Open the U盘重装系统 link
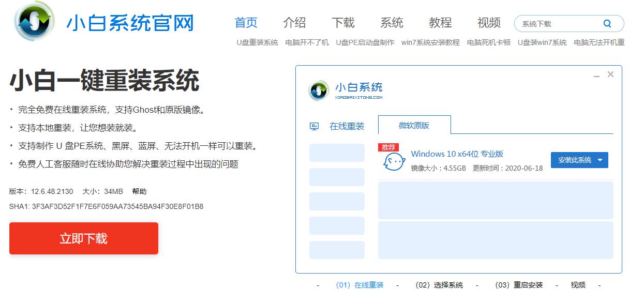Viewport: 644px width, 302px height. coord(253,42)
